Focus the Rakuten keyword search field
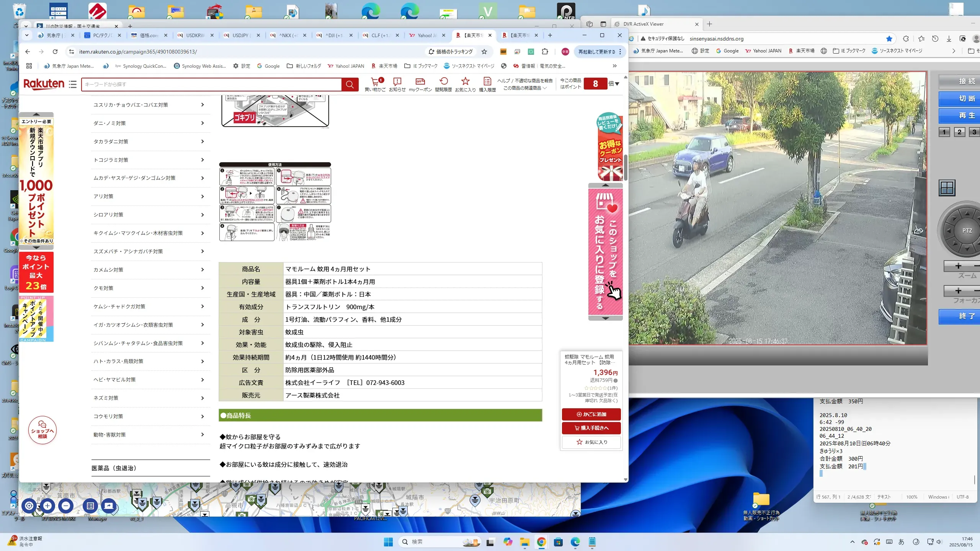The height and width of the screenshot is (551, 980). click(x=211, y=84)
